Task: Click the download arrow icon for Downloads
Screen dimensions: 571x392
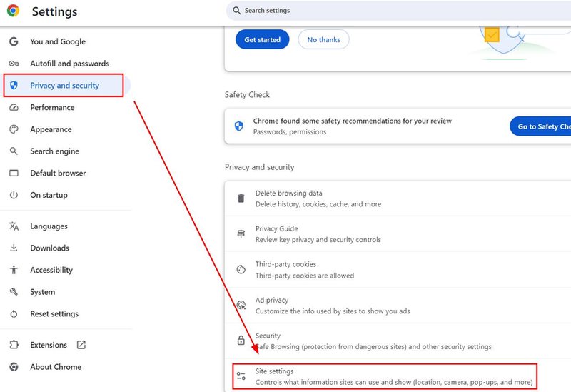Action: pyautogui.click(x=14, y=248)
